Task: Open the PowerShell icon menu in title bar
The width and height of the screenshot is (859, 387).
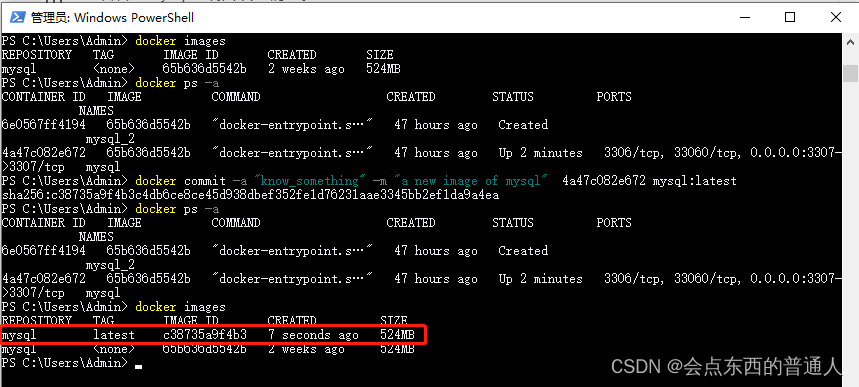Action: (x=17, y=18)
